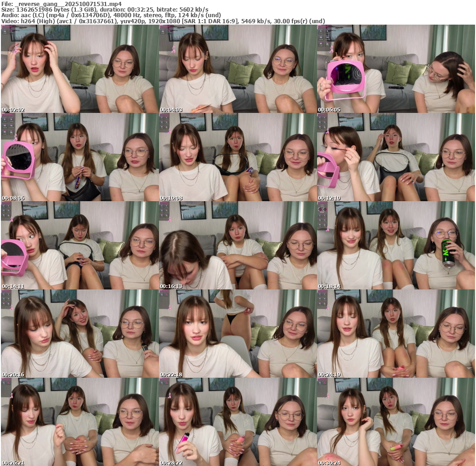Image resolution: width=476 pixels, height=466 pixels.
Task: Open the thumbnail stamped 00:20:16
Action: [80, 334]
